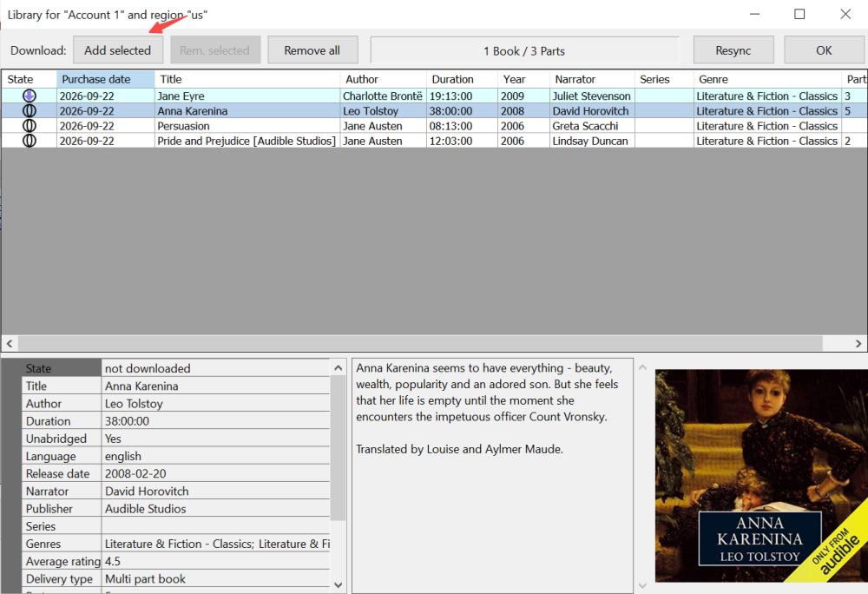Click details panel scroll up arrow
The height and width of the screenshot is (594, 868).
coord(339,367)
